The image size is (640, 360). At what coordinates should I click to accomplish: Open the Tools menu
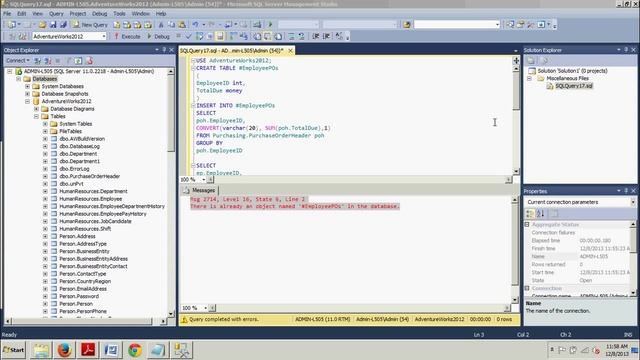119,13
